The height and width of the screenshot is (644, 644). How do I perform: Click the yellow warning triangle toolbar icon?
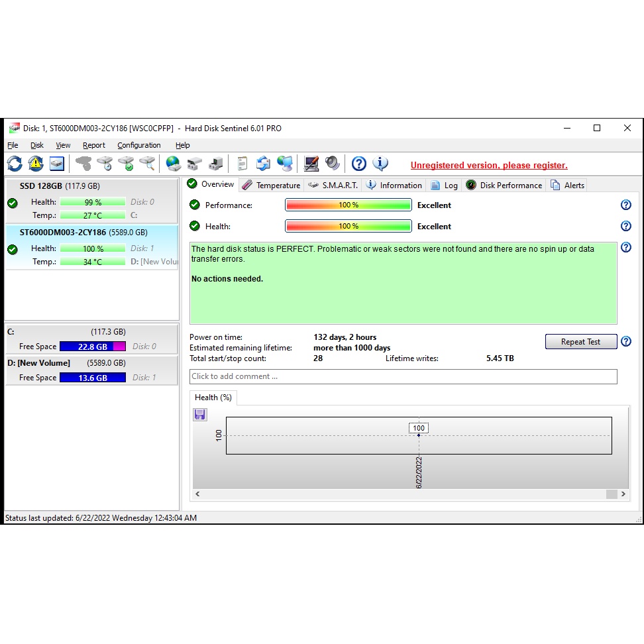click(x=35, y=163)
